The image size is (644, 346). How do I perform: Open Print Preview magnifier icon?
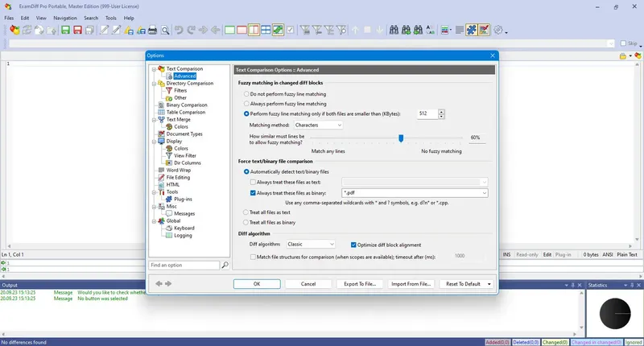click(x=165, y=30)
